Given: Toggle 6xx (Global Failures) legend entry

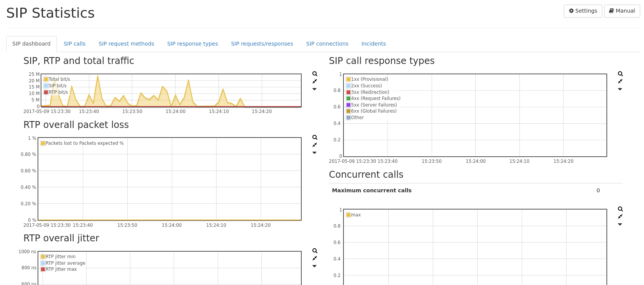Looking at the screenshot, I should pos(371,111).
